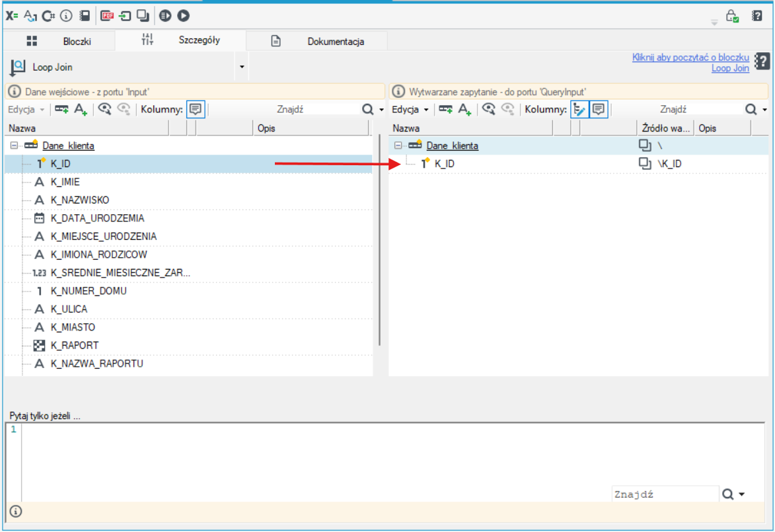This screenshot has width=775, height=532.
Task: Collapse Dane_klienta in the Dane wejściowe tree
Action: [14, 145]
